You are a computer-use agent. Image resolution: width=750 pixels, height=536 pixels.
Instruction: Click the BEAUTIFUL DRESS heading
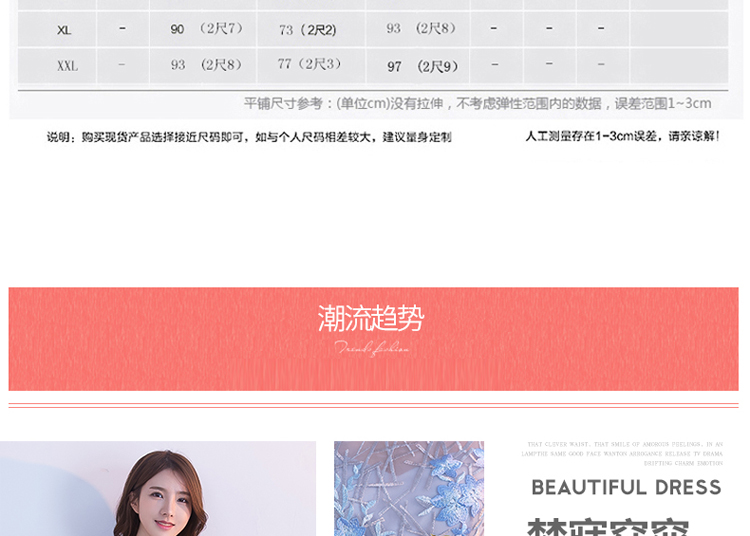(x=626, y=487)
